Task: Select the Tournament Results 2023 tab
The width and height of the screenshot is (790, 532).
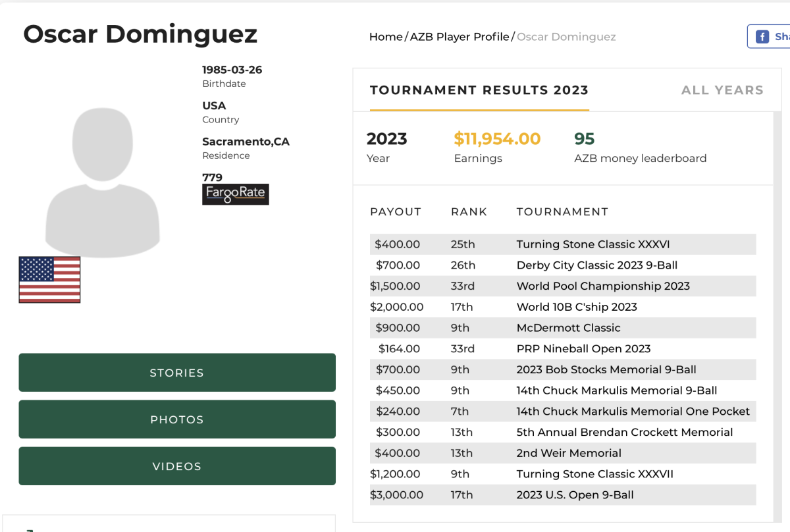Action: coord(479,90)
